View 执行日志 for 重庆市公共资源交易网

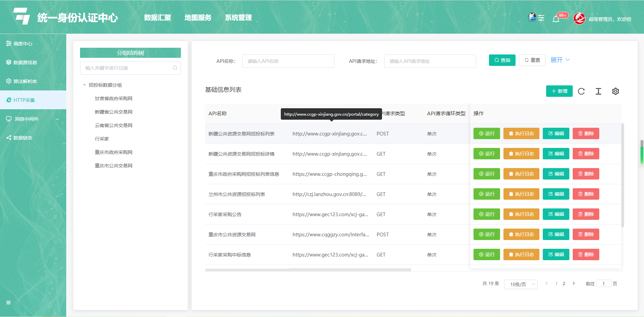click(x=521, y=234)
